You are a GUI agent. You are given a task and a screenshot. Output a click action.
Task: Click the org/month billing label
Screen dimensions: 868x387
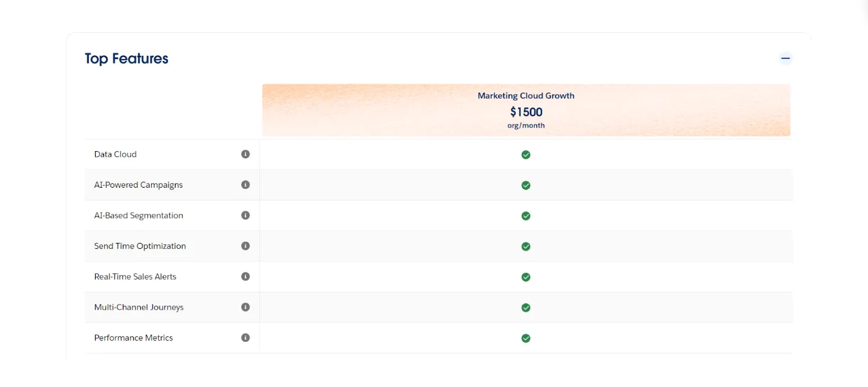point(526,126)
